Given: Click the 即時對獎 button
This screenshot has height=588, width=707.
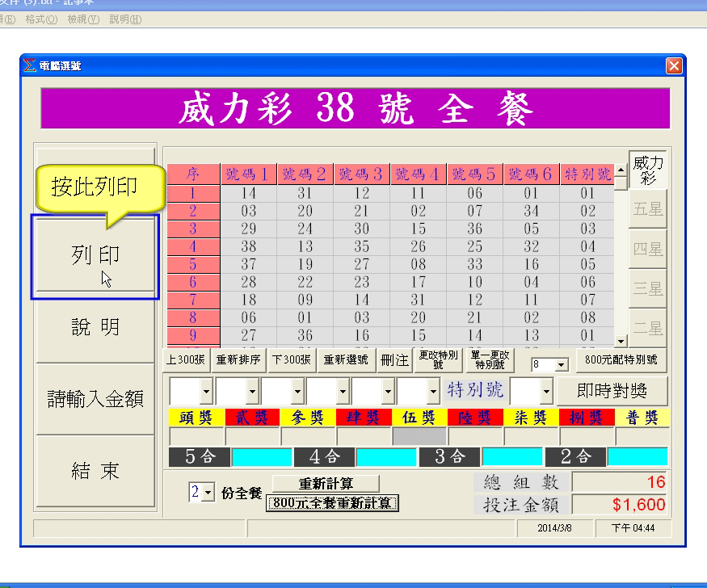Looking at the screenshot, I should coord(612,391).
